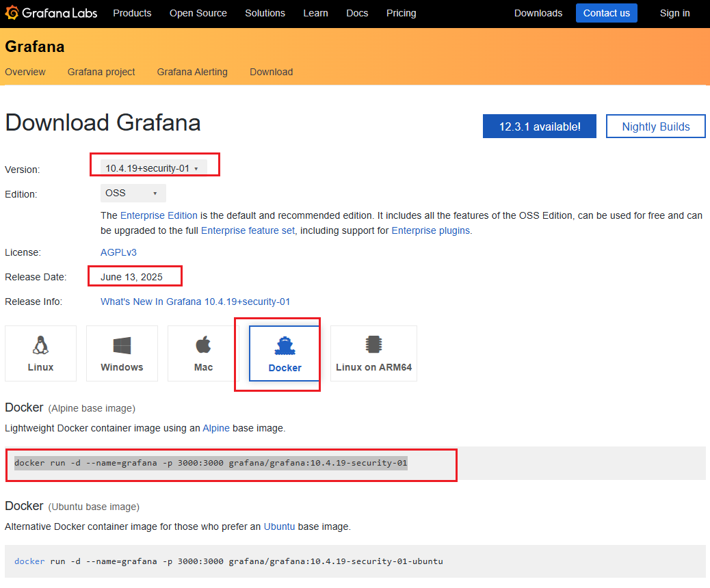This screenshot has height=588, width=710.
Task: Open the Version dropdown
Action: (153, 168)
